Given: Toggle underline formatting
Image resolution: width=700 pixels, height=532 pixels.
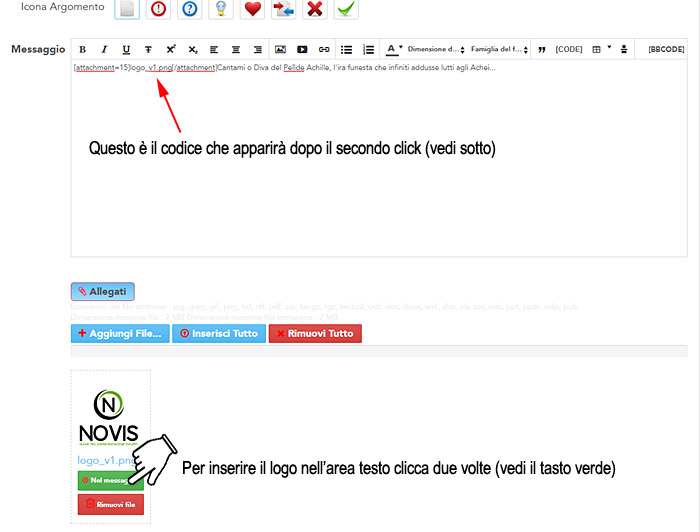Looking at the screenshot, I should [x=126, y=49].
